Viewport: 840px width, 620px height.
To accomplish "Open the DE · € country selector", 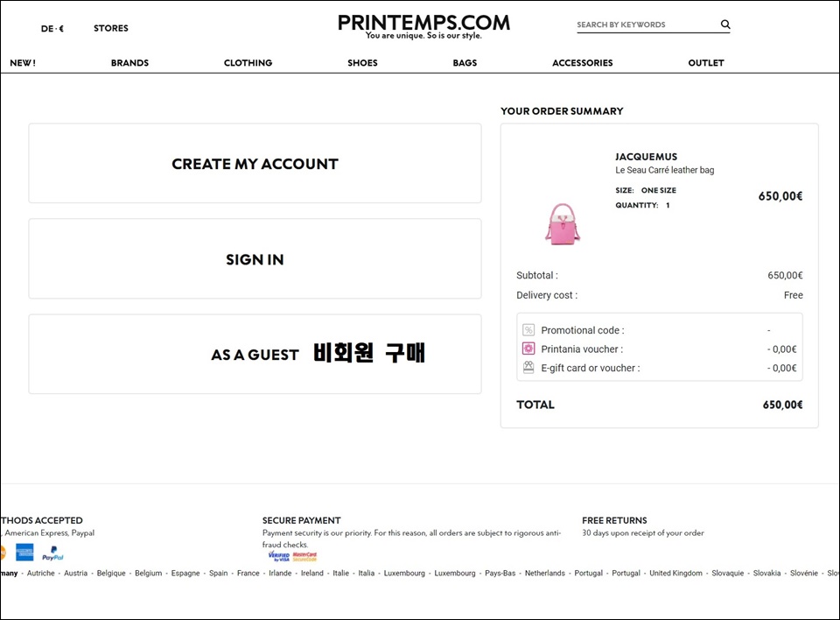I will tap(52, 28).
